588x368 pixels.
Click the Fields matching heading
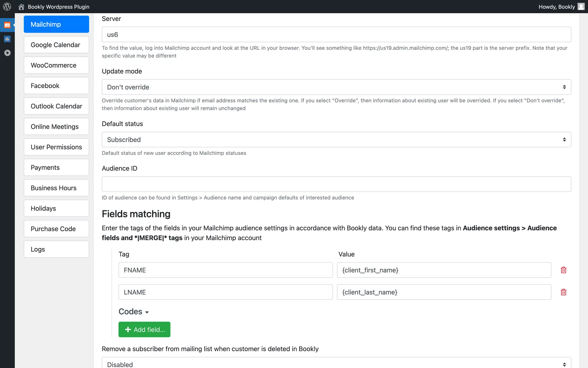136,214
